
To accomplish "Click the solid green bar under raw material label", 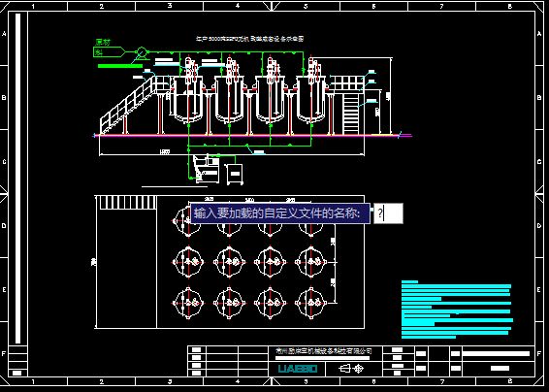I will 120,66.
